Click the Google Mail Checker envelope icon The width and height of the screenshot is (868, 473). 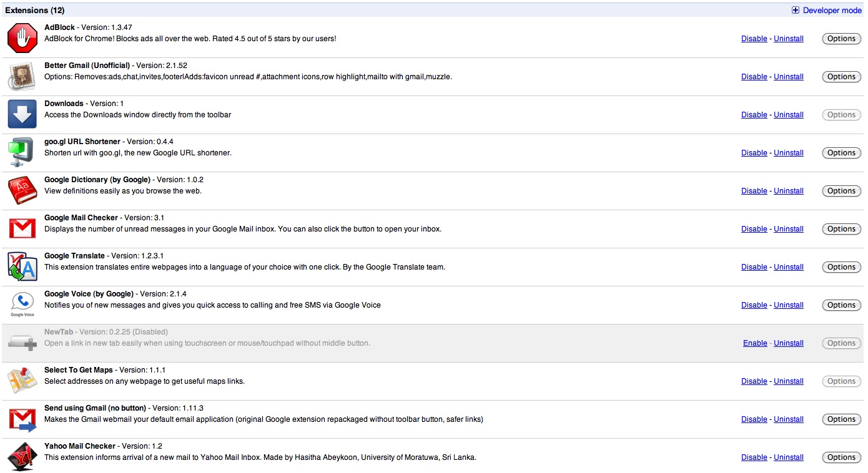[x=22, y=229]
